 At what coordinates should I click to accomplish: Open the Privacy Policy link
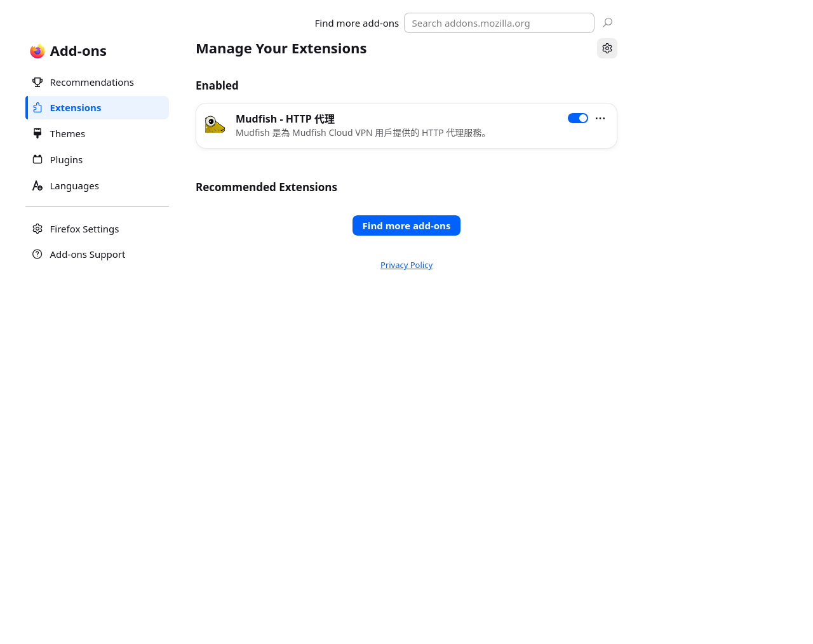tap(406, 265)
